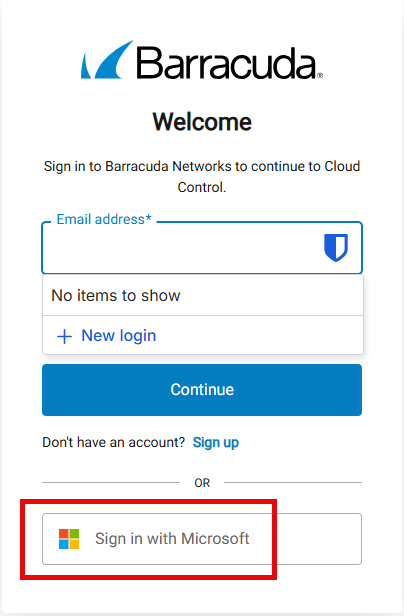Click the OR divider label
Screen dimensions: 404x616
(x=202, y=483)
